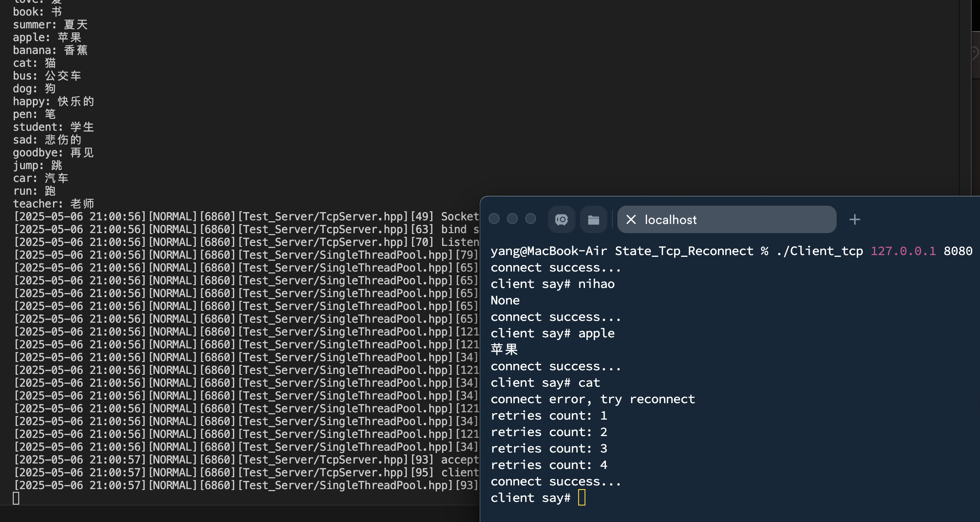Screen dimensions: 980x522
Task: Click the pink 127.0.0.1 address text
Action: pyautogui.click(x=903, y=251)
